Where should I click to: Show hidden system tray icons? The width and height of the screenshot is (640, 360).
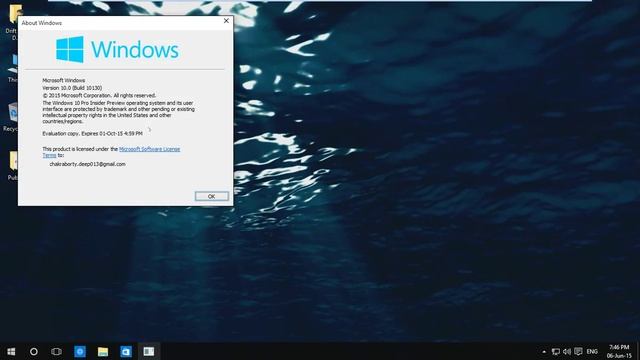544,351
